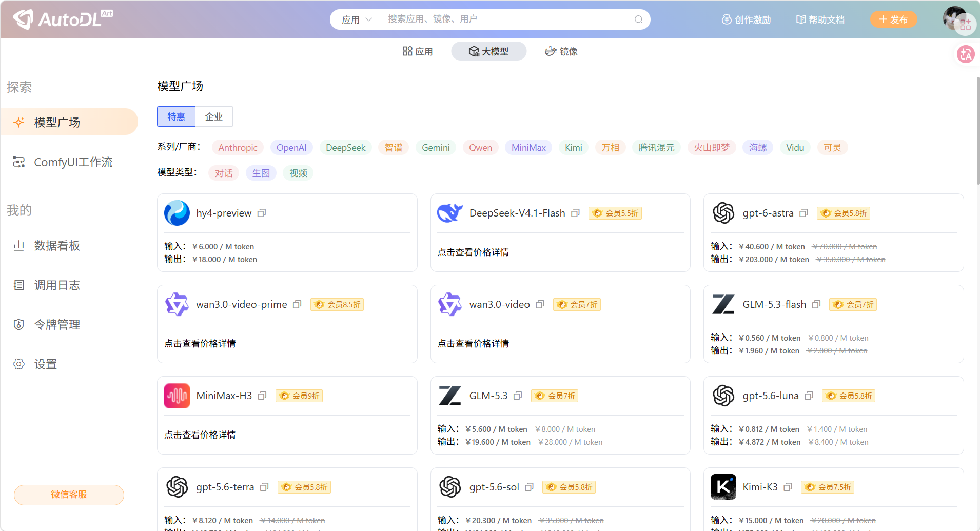Screen dimensions: 980x531
Task: Copy the wan3.0-video model name
Action: 540,304
